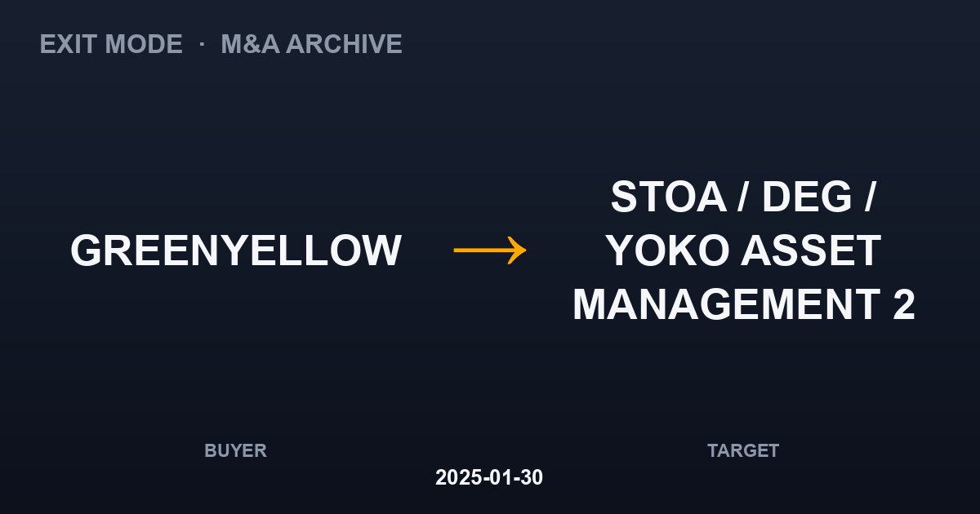
Task: Click the TARGET caption label
Action: pyautogui.click(x=743, y=450)
